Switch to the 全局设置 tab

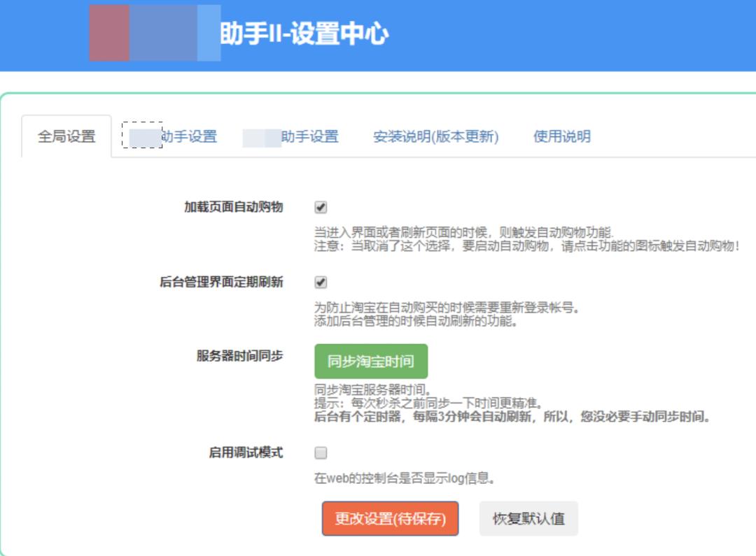pos(65,137)
